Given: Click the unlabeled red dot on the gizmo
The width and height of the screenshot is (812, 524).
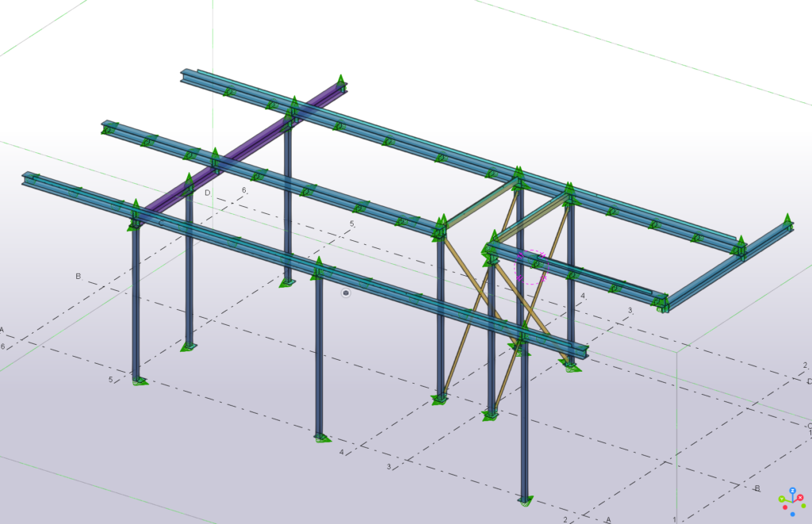Looking at the screenshot, I should pyautogui.click(x=785, y=507).
